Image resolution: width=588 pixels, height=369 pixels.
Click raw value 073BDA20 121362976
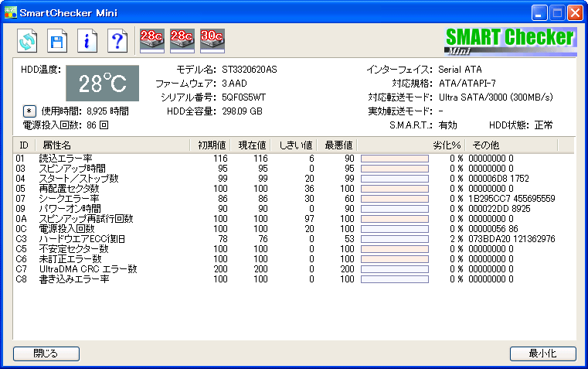tap(512, 239)
